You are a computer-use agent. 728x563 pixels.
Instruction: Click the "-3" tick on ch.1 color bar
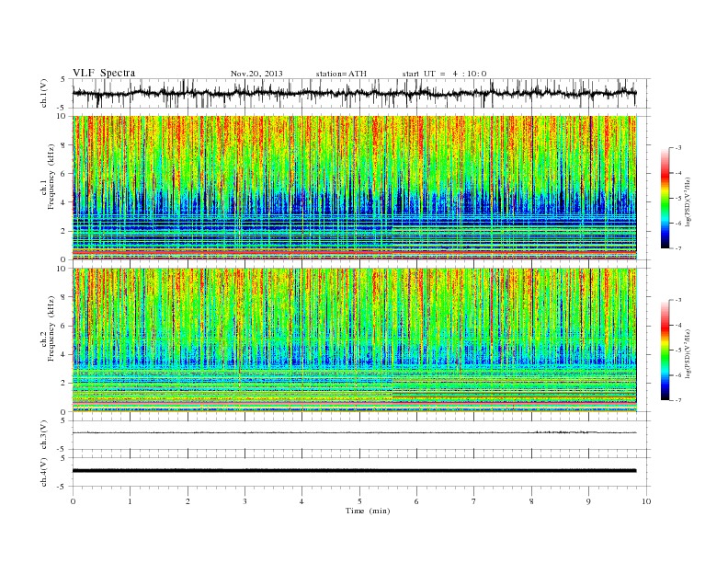pyautogui.click(x=678, y=148)
